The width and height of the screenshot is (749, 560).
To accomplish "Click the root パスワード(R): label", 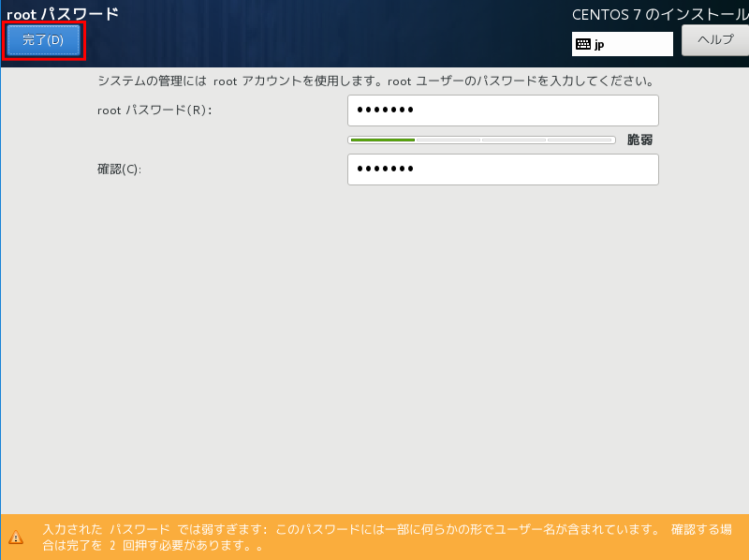I will pyautogui.click(x=154, y=111).
